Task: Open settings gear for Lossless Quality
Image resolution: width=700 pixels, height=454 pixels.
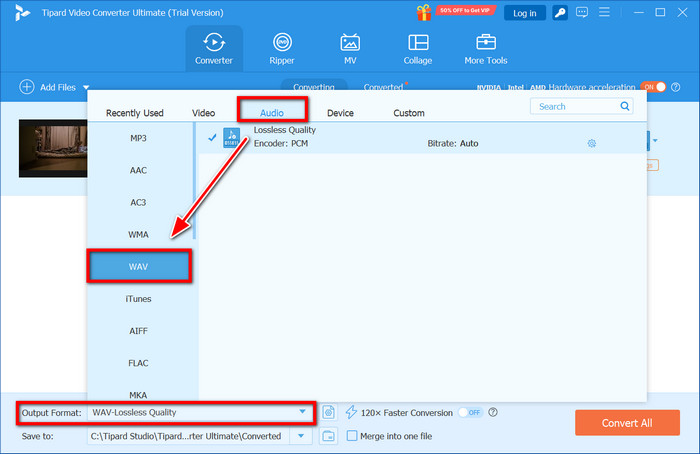Action: (592, 143)
